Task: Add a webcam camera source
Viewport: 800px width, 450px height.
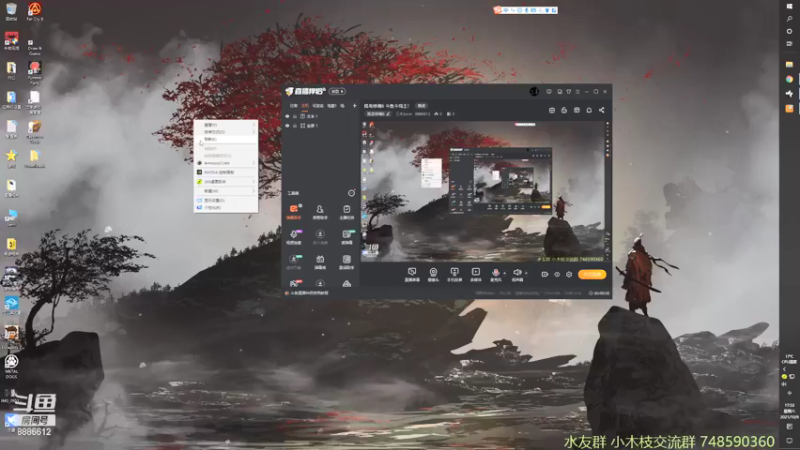Action: (x=433, y=274)
